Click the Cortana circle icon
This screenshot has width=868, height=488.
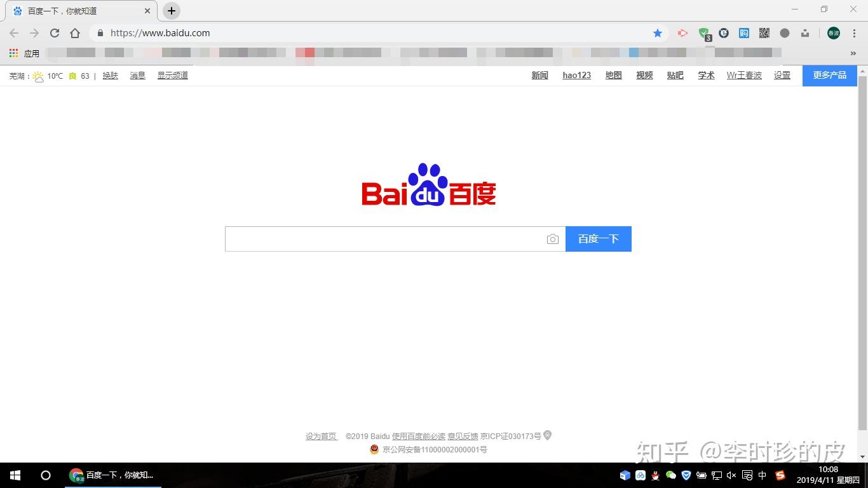[46, 475]
